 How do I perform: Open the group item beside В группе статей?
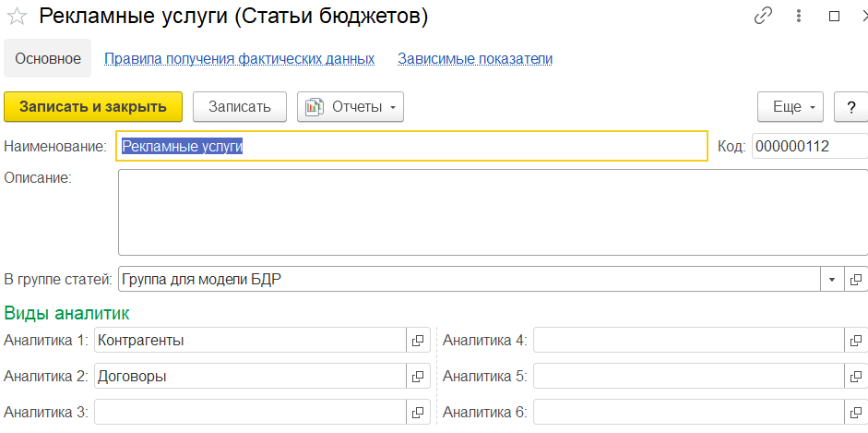click(856, 280)
